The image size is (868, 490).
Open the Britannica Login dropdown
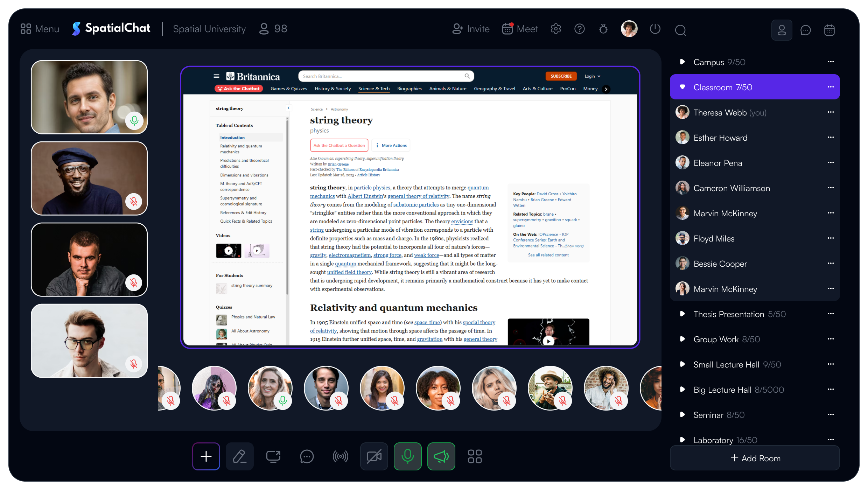pos(592,76)
